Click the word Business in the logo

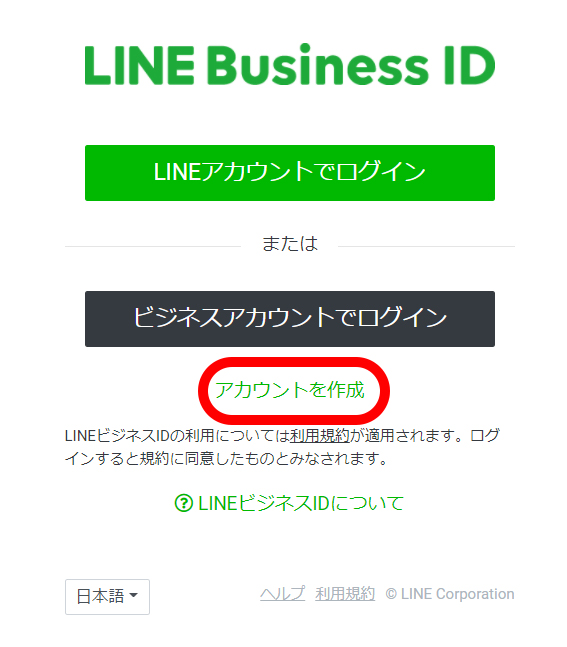(x=318, y=65)
